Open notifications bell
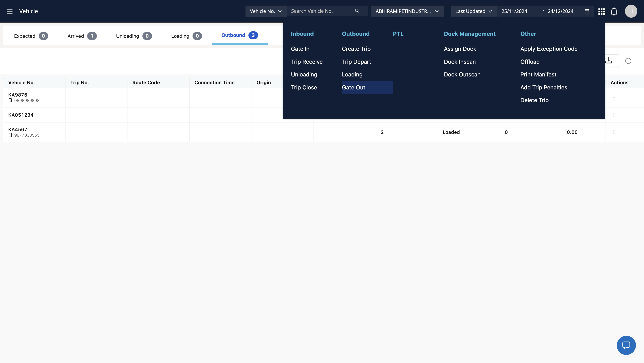Image resolution: width=644 pixels, height=363 pixels. pyautogui.click(x=614, y=11)
